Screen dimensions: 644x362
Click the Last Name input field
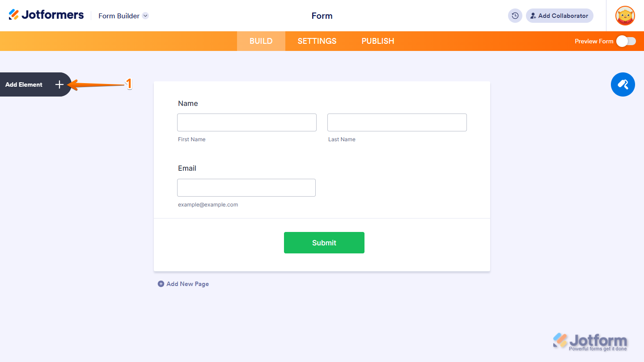click(x=397, y=122)
